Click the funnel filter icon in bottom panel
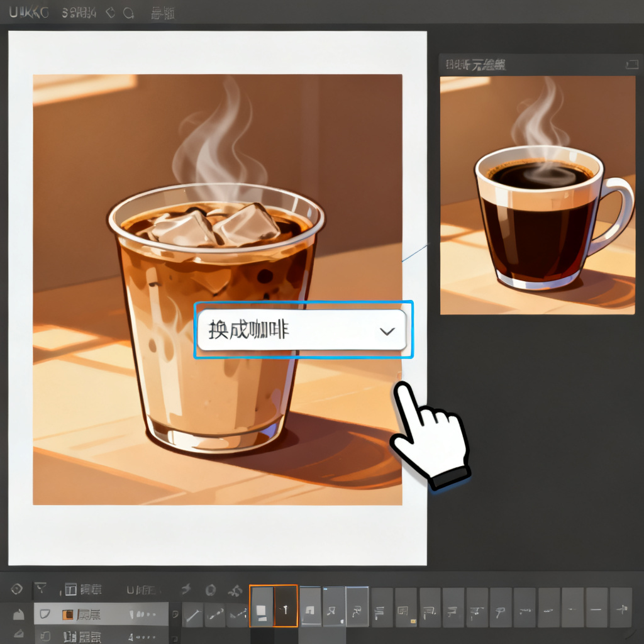 [x=40, y=589]
